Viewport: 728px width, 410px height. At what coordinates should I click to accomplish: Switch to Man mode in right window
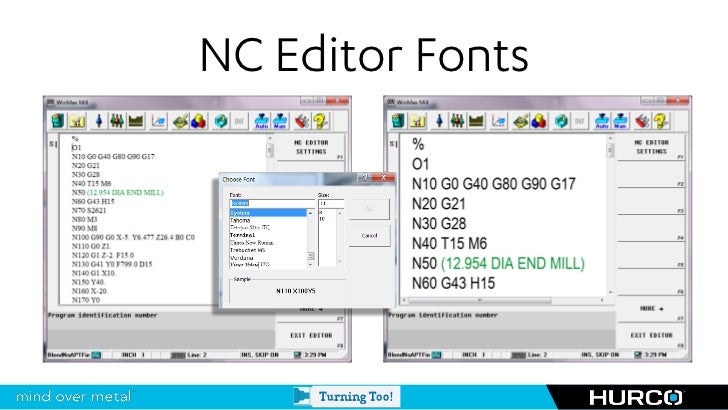(x=620, y=121)
